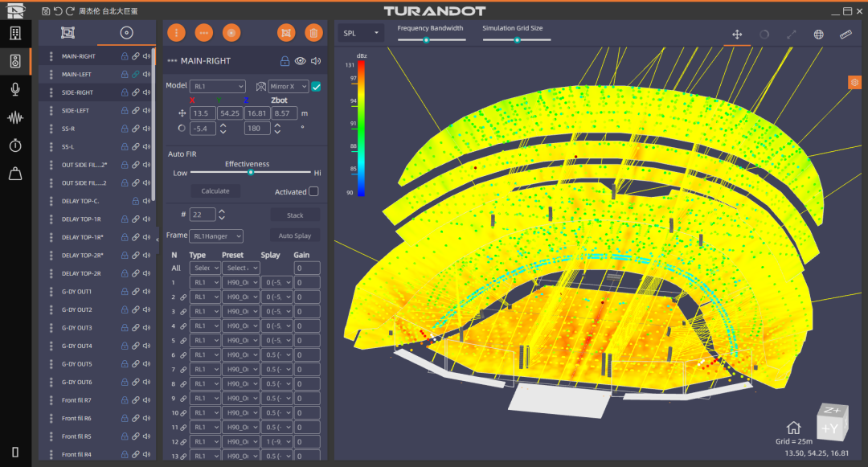Open the Model RL1 dropdown
The height and width of the screenshot is (467, 868).
click(218, 86)
